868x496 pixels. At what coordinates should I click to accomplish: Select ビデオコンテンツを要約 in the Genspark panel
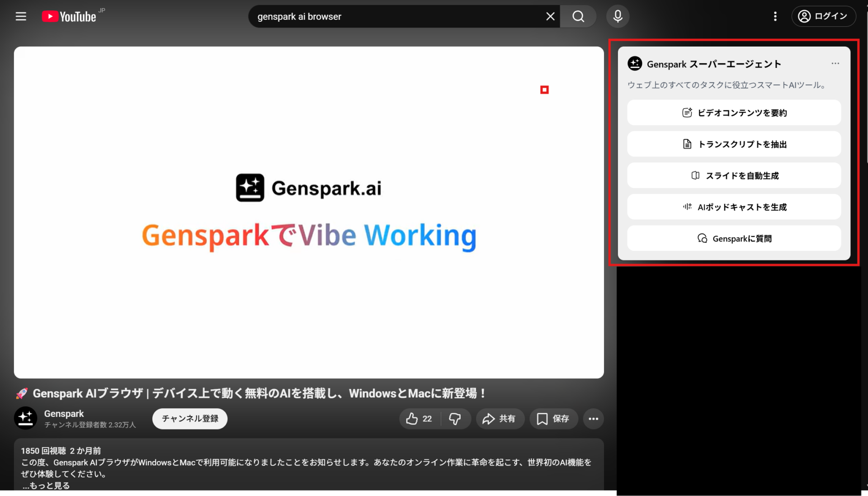pyautogui.click(x=733, y=113)
